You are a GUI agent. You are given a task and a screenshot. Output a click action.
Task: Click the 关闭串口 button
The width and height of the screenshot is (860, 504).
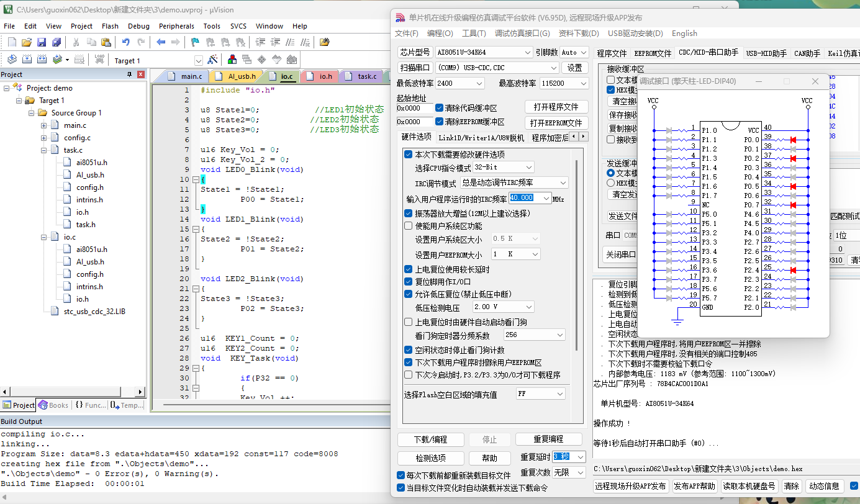(x=619, y=254)
